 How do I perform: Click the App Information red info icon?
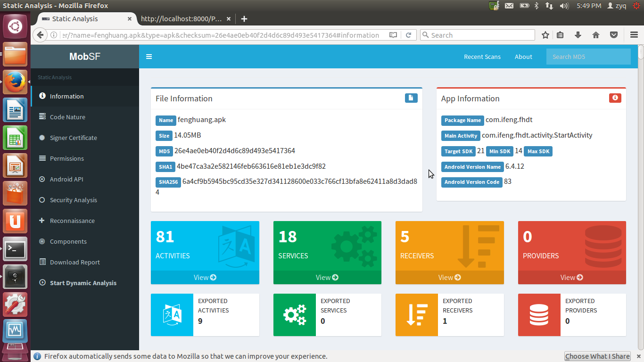pos(615,98)
